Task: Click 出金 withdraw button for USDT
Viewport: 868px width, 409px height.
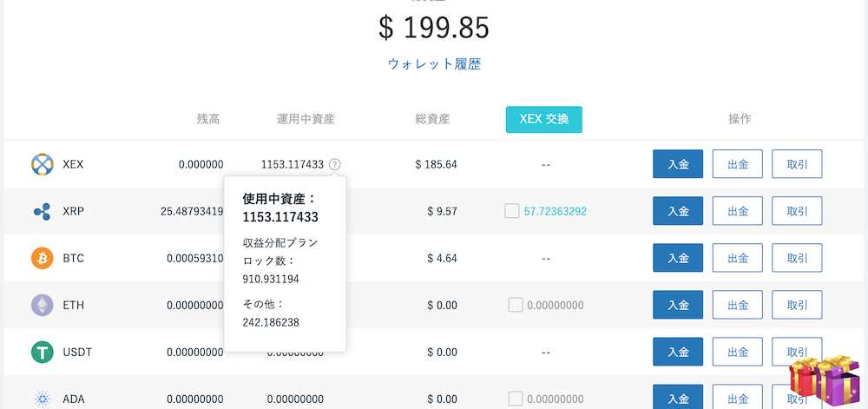Action: [x=737, y=352]
